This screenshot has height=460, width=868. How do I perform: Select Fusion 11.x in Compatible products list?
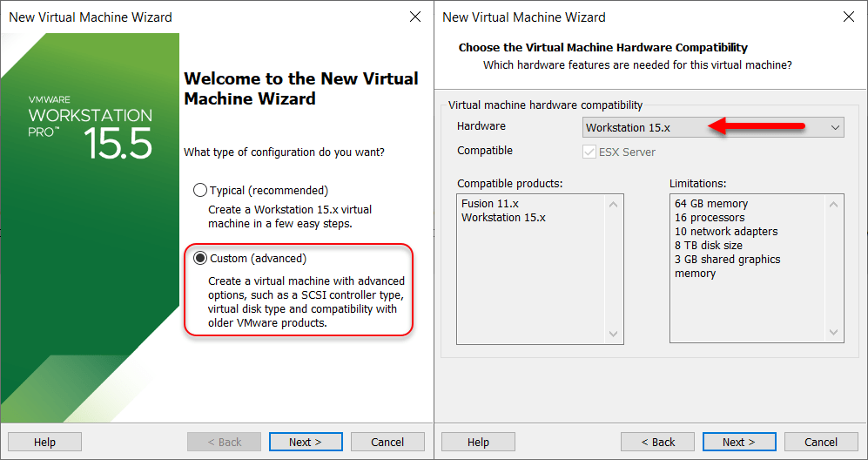[x=489, y=203]
